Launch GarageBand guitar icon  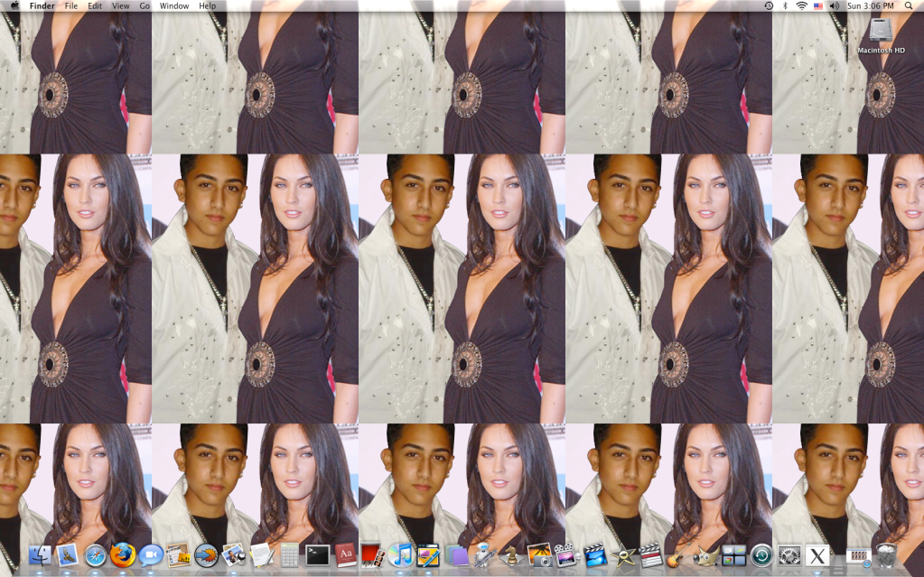click(677, 555)
